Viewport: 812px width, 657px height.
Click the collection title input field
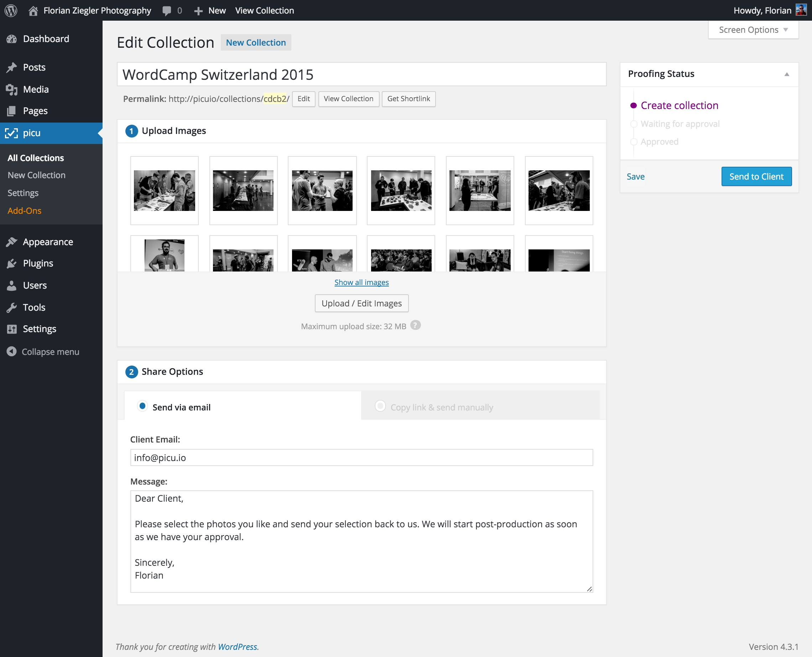[361, 74]
